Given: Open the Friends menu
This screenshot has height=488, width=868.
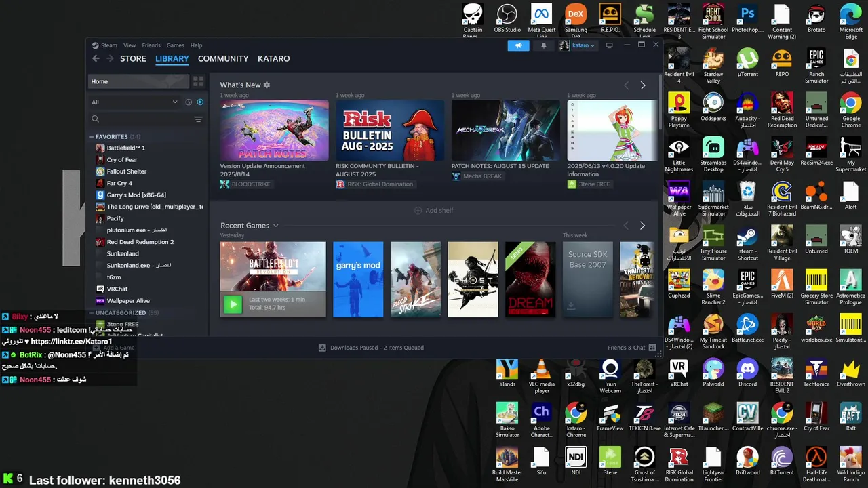Looking at the screenshot, I should pos(151,45).
